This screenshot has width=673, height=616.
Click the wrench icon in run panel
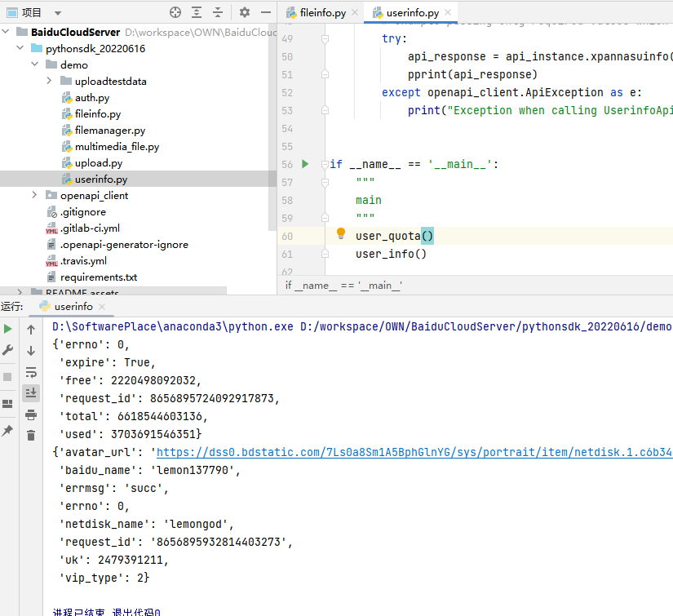[x=8, y=350]
